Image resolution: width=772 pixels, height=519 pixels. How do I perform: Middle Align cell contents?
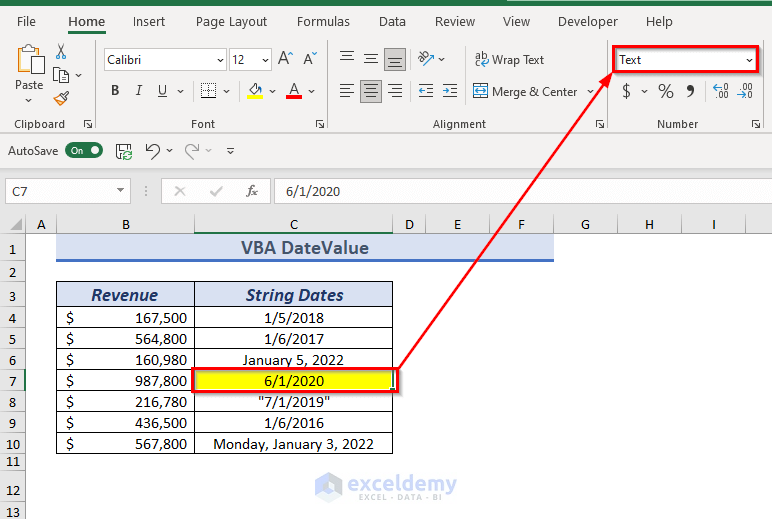(x=371, y=59)
